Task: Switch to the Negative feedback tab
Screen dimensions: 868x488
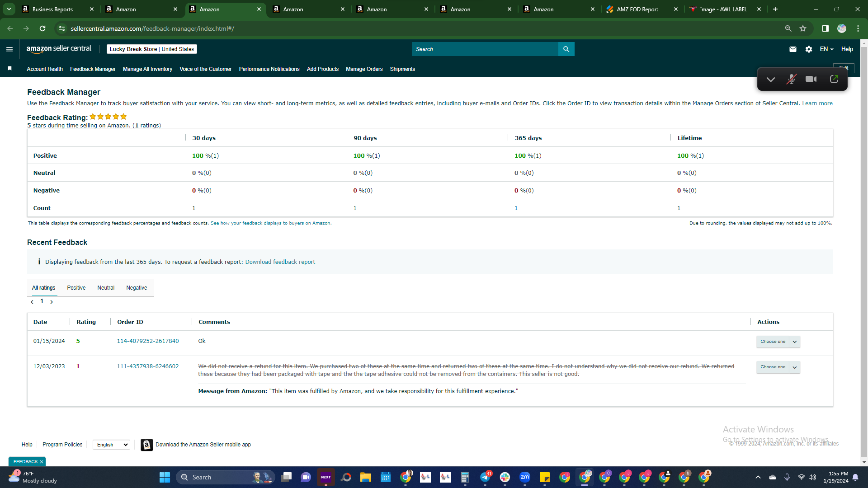Action: (x=137, y=288)
